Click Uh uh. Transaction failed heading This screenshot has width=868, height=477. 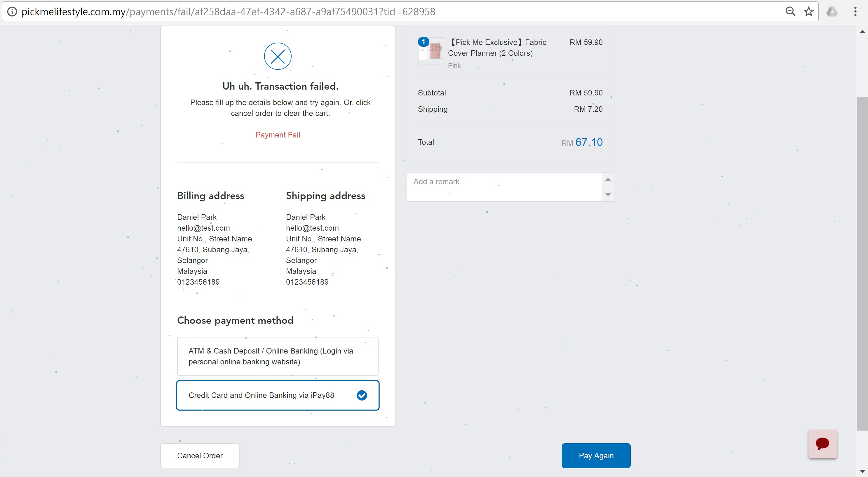(x=280, y=86)
